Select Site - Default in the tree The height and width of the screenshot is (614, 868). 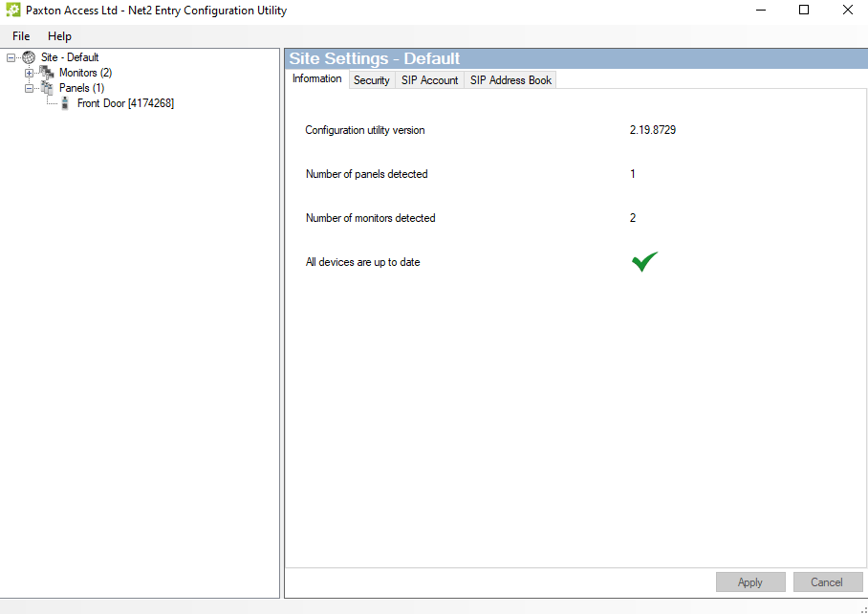pyautogui.click(x=70, y=57)
